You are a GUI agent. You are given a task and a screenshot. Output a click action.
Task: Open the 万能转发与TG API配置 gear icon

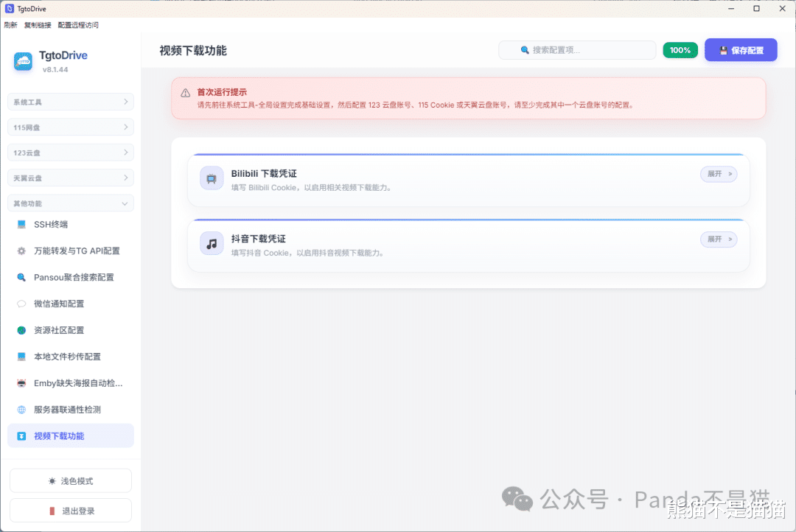pyautogui.click(x=21, y=251)
